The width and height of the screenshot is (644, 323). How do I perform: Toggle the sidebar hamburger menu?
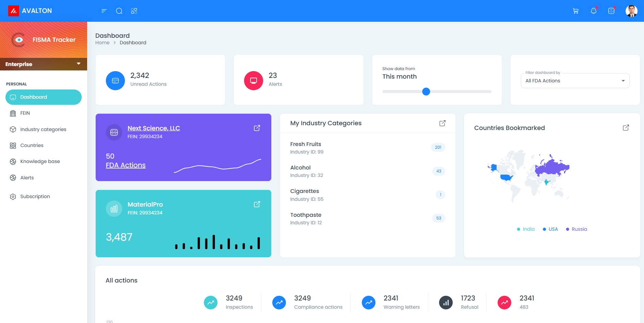(x=104, y=11)
